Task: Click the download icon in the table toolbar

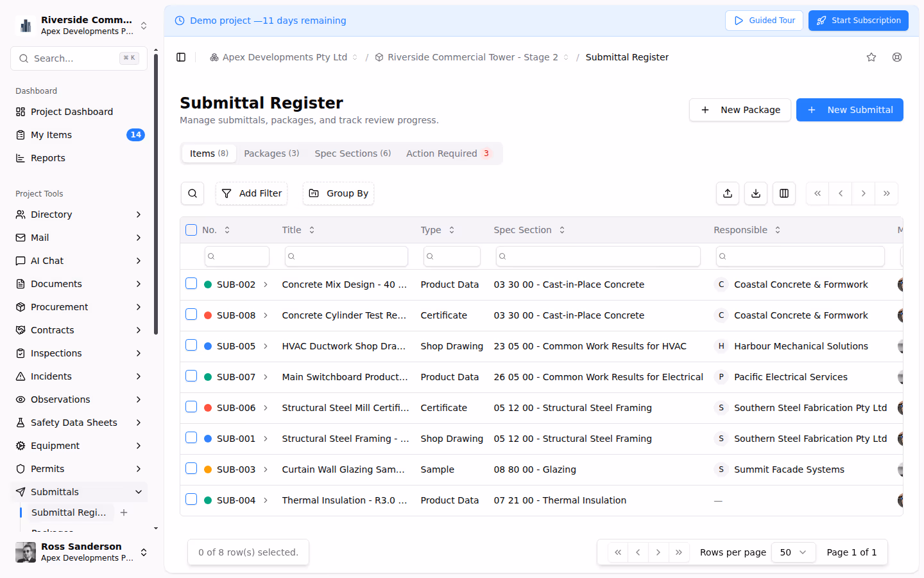Action: [x=756, y=193]
